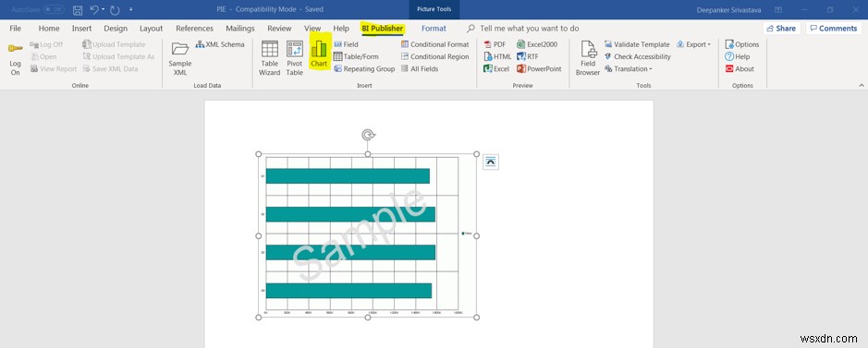Click the chart's rotation handle
This screenshot has height=348, width=868.
click(x=368, y=134)
